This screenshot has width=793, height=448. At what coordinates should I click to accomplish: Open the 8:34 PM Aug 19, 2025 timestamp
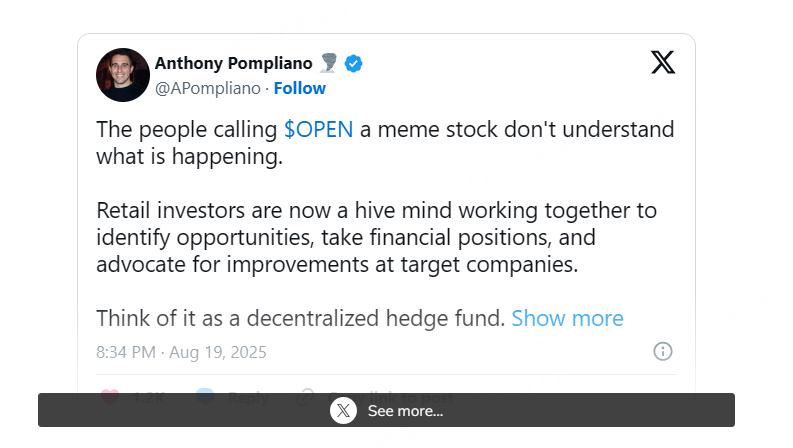coord(181,352)
